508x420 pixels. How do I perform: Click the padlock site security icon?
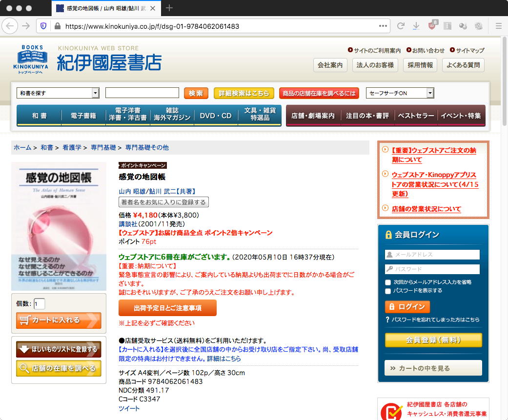tap(58, 26)
